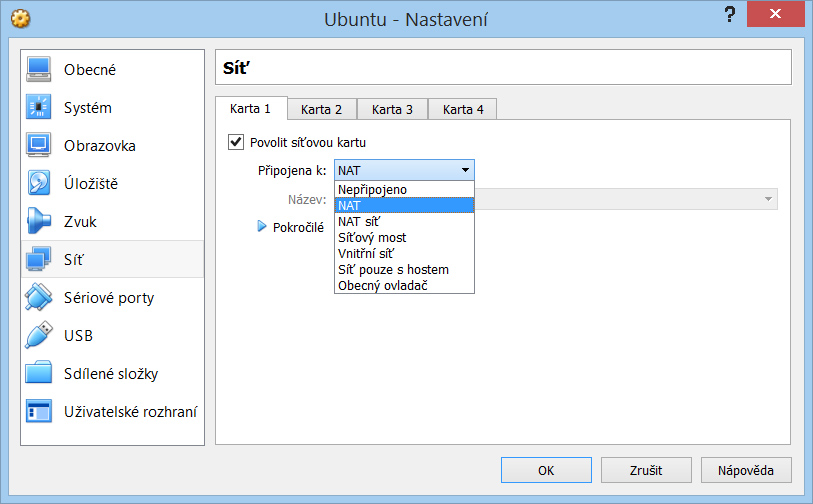Select the Úložiště disk icon
Image resolution: width=813 pixels, height=504 pixels.
point(38,183)
